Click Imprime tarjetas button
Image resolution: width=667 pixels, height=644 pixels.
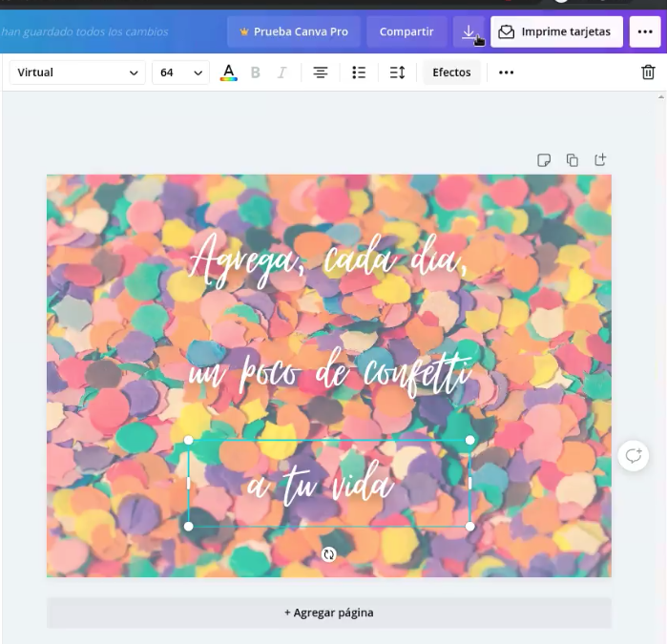click(556, 31)
